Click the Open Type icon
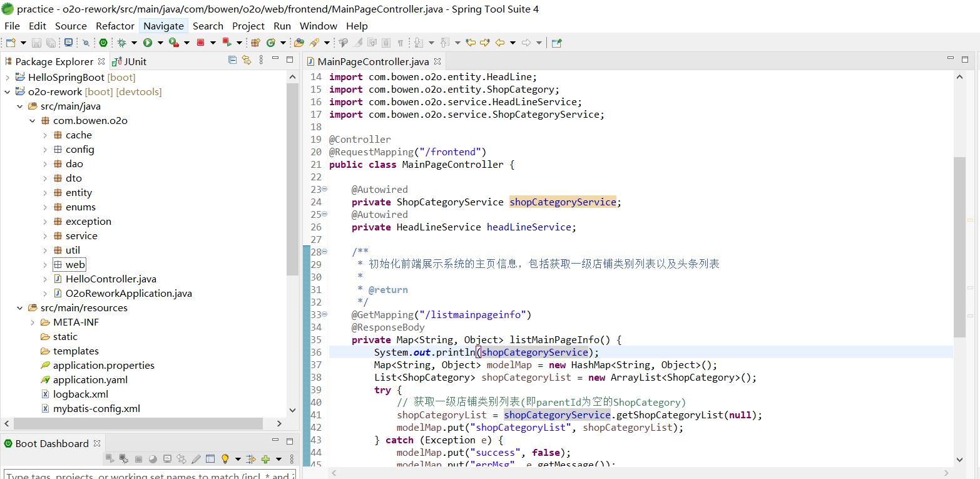Screen dimensions: 980x479 (299, 43)
